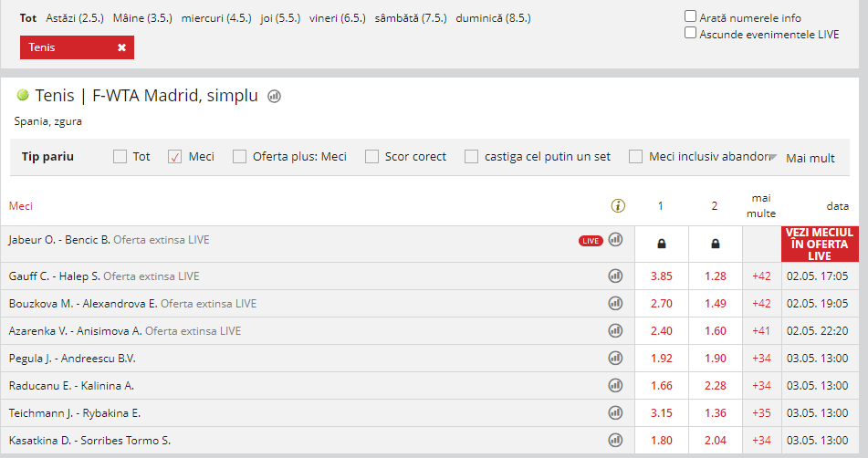Image resolution: width=868 pixels, height=458 pixels.
Task: Switch to the Mâine (3.5.) day tab
Action: pyautogui.click(x=142, y=18)
